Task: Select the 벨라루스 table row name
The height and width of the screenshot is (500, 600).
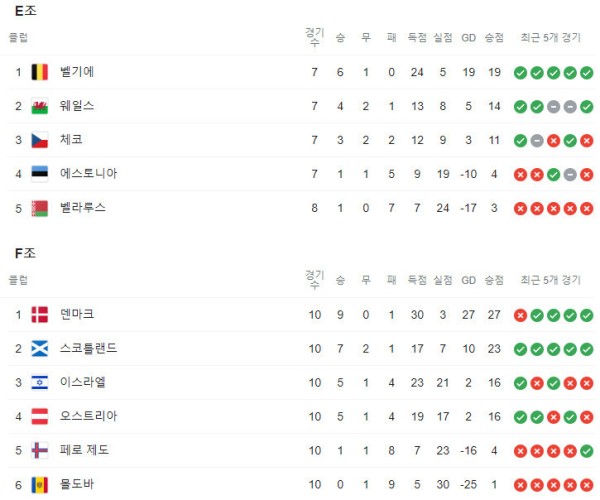Action: click(x=83, y=208)
